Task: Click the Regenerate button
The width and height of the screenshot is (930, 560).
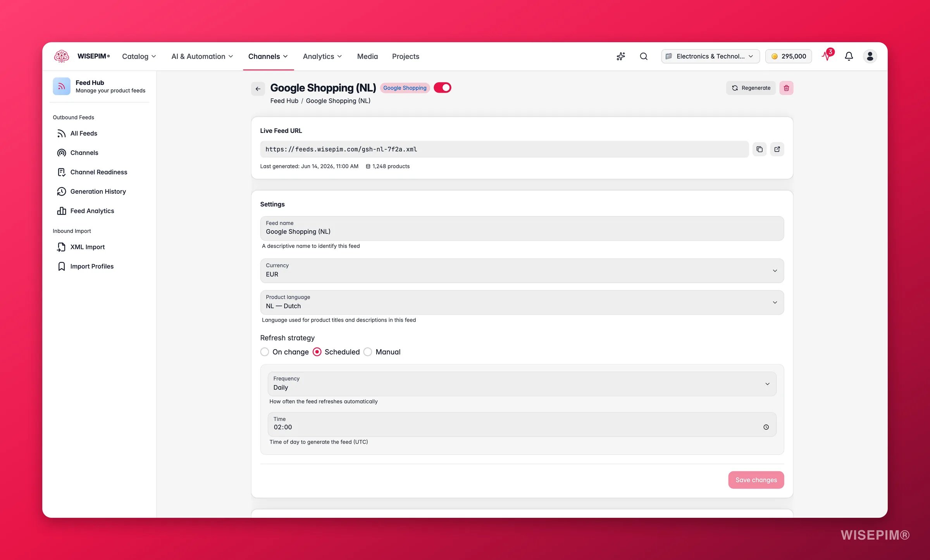Action: pyautogui.click(x=751, y=88)
